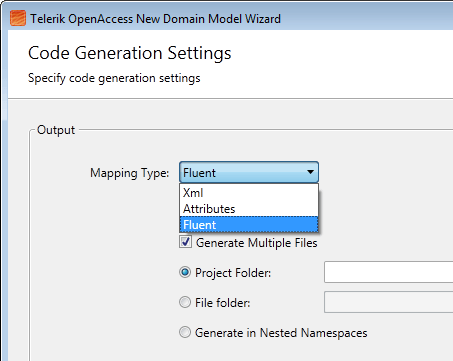Click the Output group box label
Viewport: 453px width, 361px height.
[x=56, y=130]
